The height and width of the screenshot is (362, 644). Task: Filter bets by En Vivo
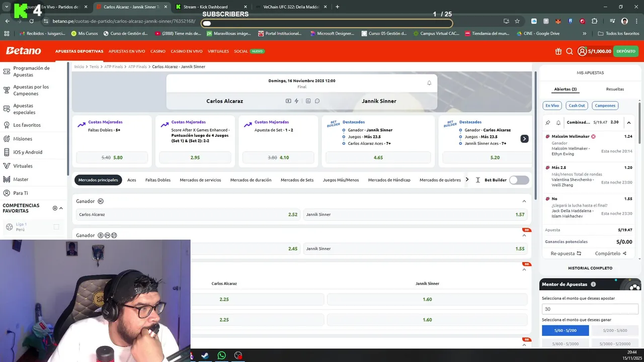[x=552, y=106]
